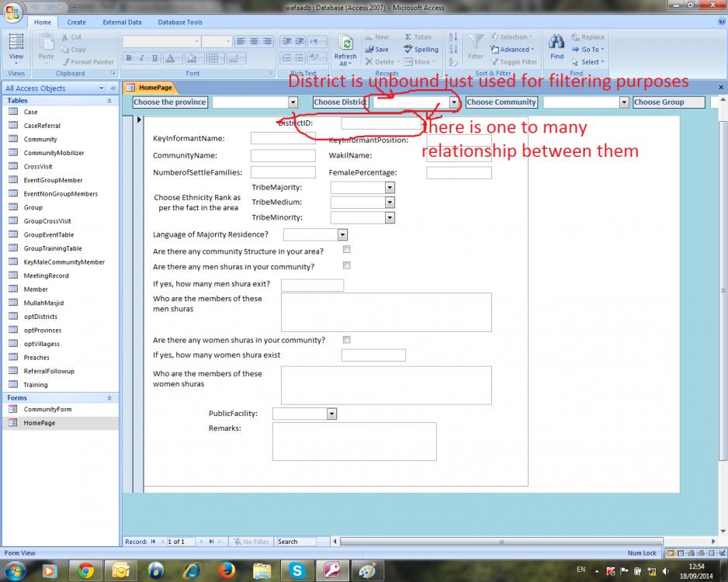
Task: Open Firefox from taskbar
Action: 227,570
